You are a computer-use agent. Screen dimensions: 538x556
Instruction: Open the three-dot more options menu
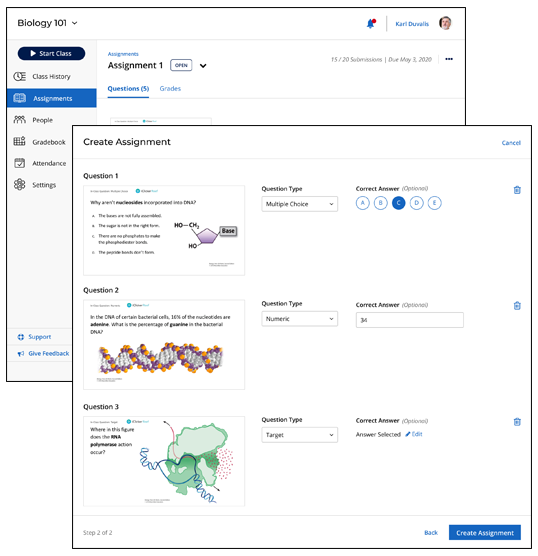click(449, 59)
